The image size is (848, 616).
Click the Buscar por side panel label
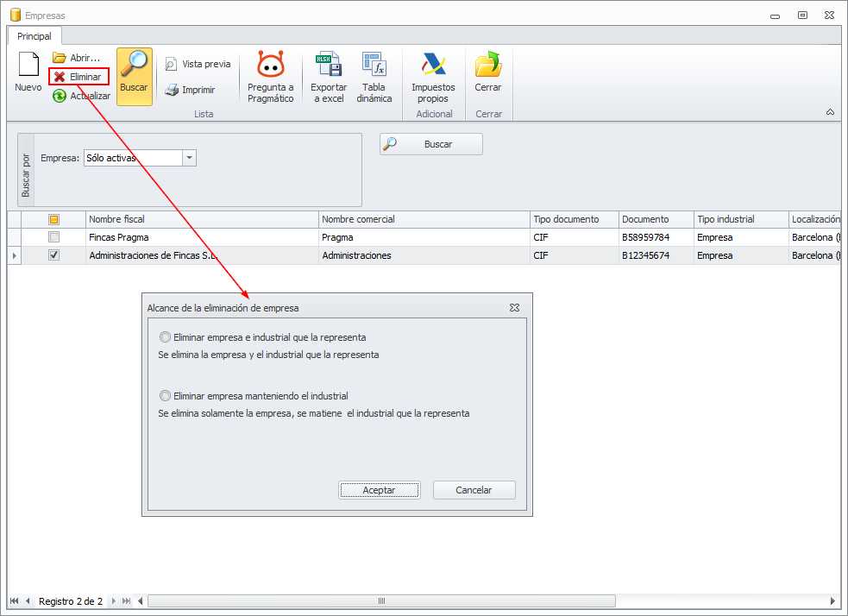pos(25,174)
